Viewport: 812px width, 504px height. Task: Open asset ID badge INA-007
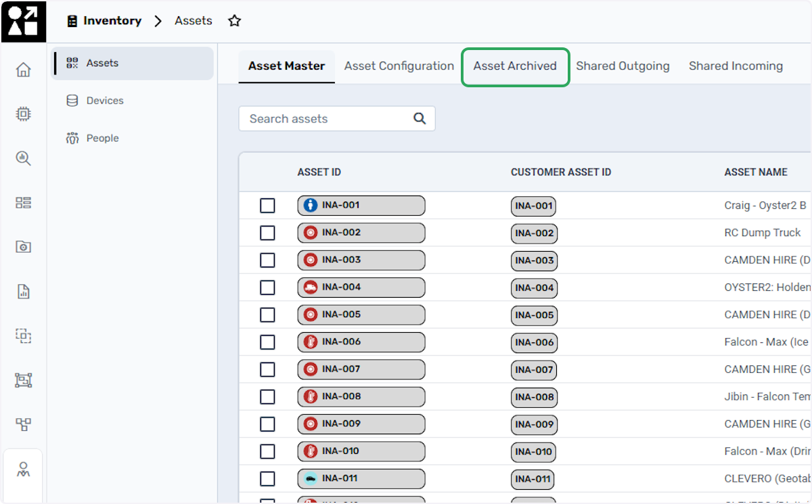(x=361, y=369)
